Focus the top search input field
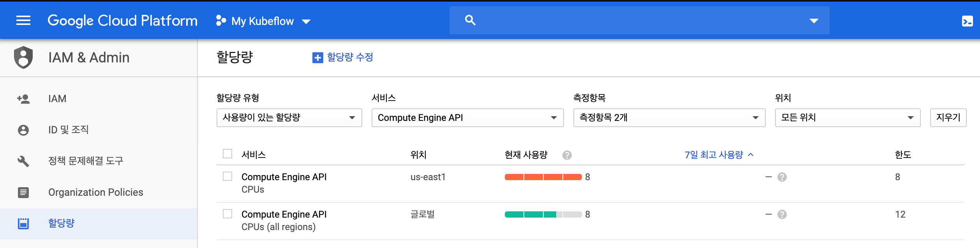980x248 pixels. [640, 20]
